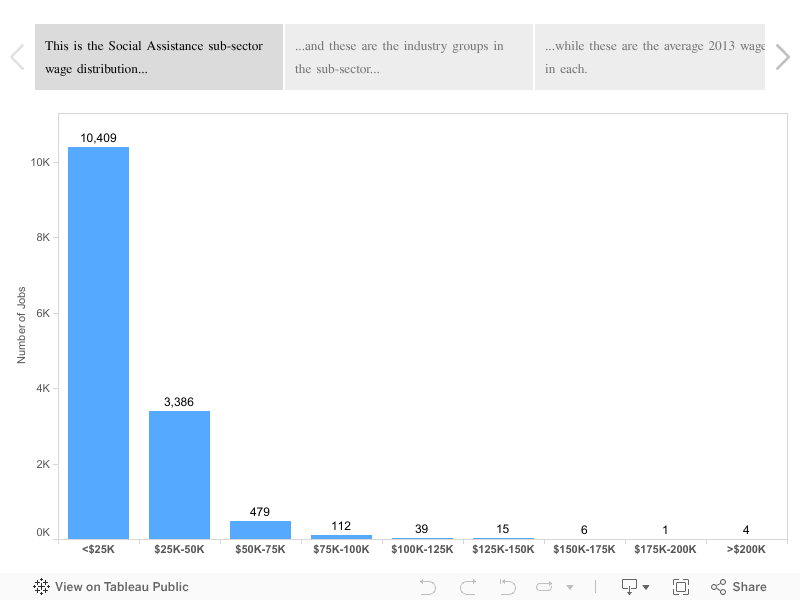The height and width of the screenshot is (600, 800).
Task: Select the industry groups story point
Action: tap(409, 57)
